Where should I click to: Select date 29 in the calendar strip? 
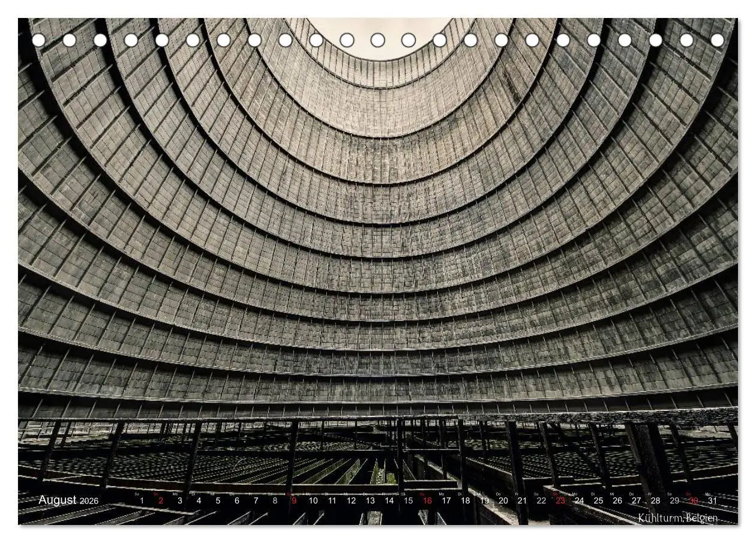coord(674,500)
